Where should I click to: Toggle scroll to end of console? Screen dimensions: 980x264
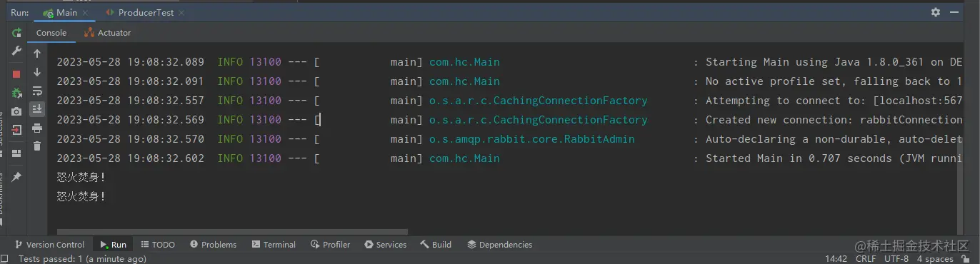[37, 109]
